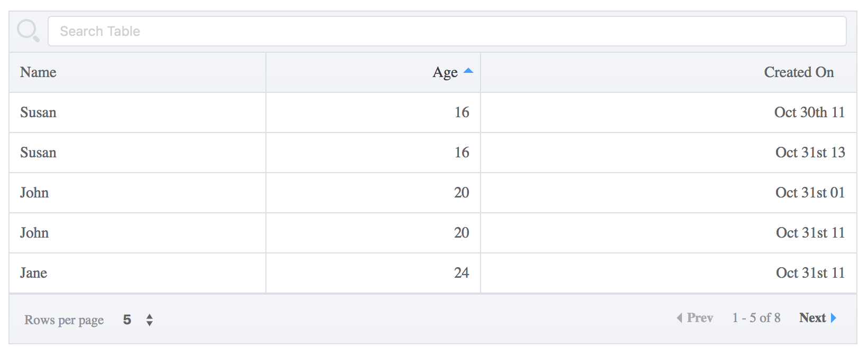Screen dimensions: 868x358
Task: Sort table by Name column header
Action: pyautogui.click(x=38, y=72)
